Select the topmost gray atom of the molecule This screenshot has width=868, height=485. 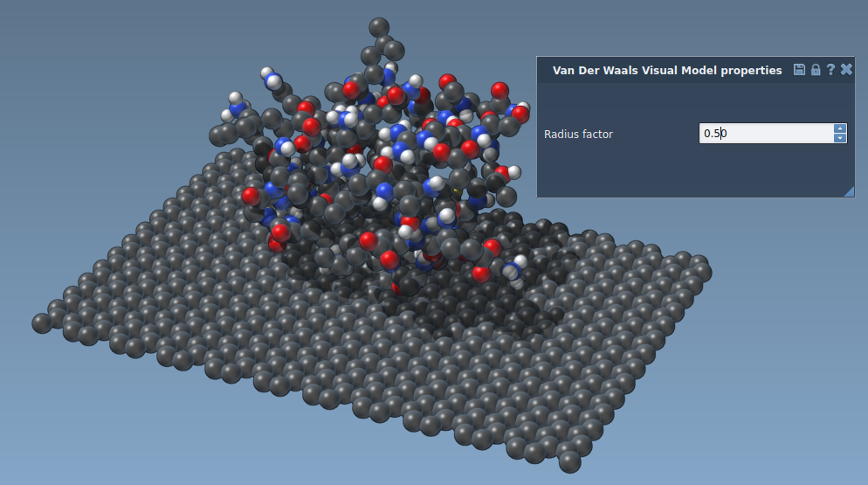point(379,26)
